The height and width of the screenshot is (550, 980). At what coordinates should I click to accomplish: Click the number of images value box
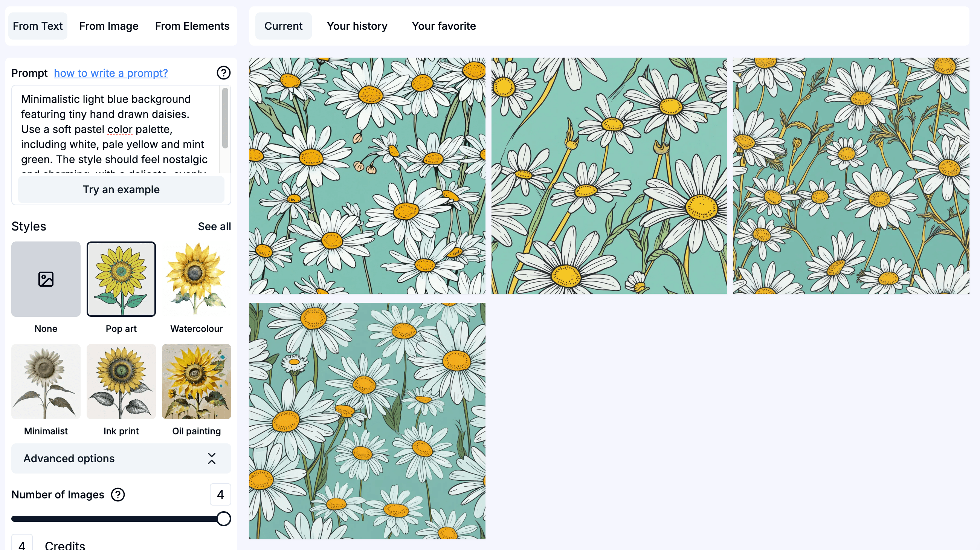click(x=220, y=494)
